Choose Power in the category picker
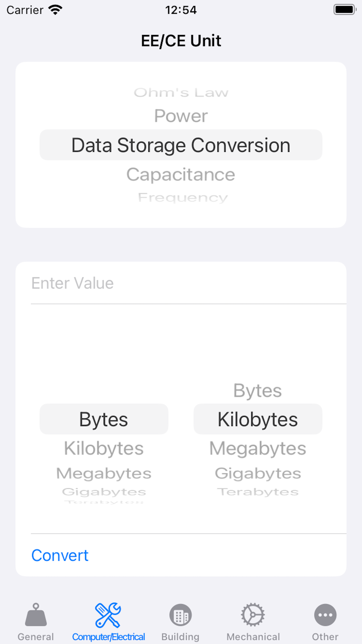This screenshot has width=362, height=644. click(181, 116)
